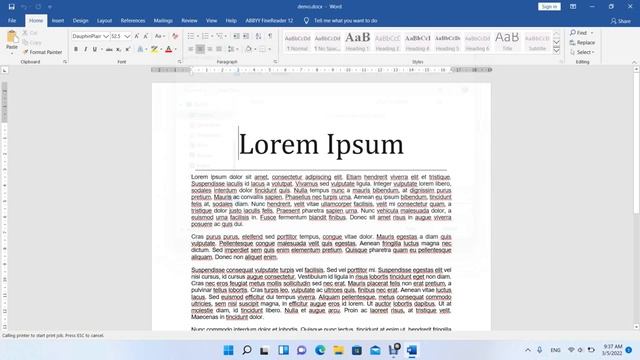Image resolution: width=640 pixels, height=360 pixels.
Task: Click the Bullets list icon
Action: click(191, 36)
